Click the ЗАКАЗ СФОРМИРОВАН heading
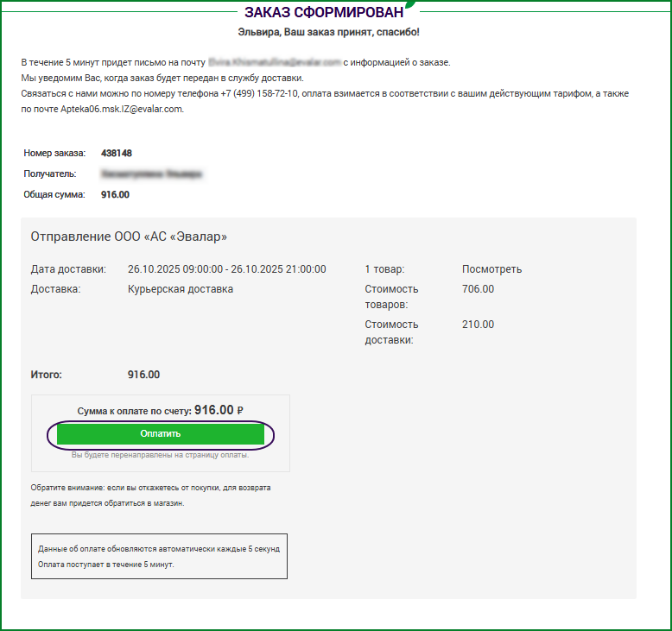The height and width of the screenshot is (631, 672). click(323, 13)
